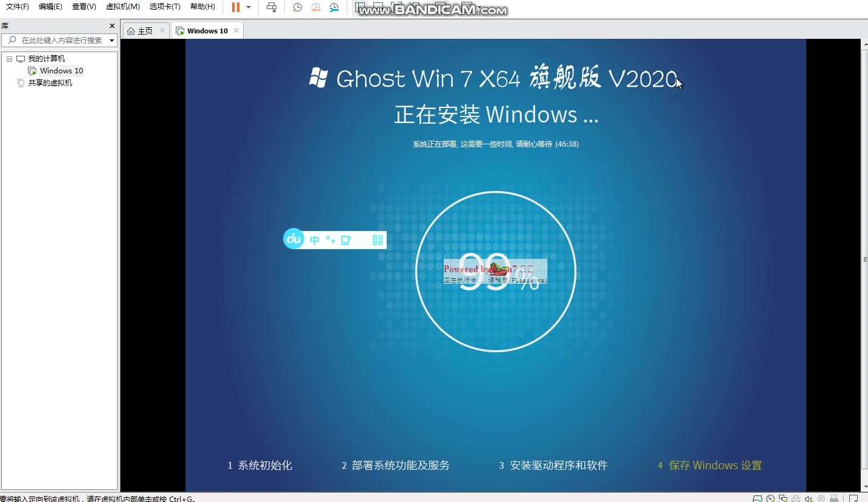
Task: Click the deployment wait message with timer 46:38
Action: pos(496,144)
